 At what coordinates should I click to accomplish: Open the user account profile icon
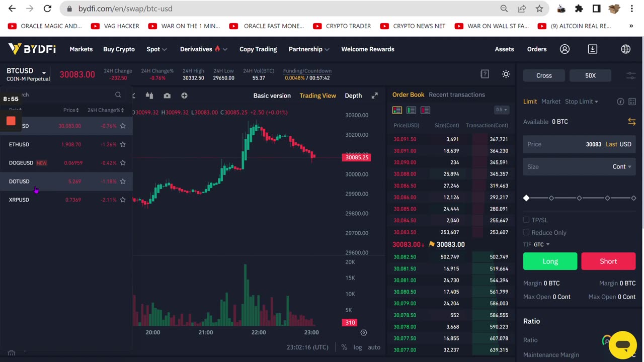tap(565, 49)
